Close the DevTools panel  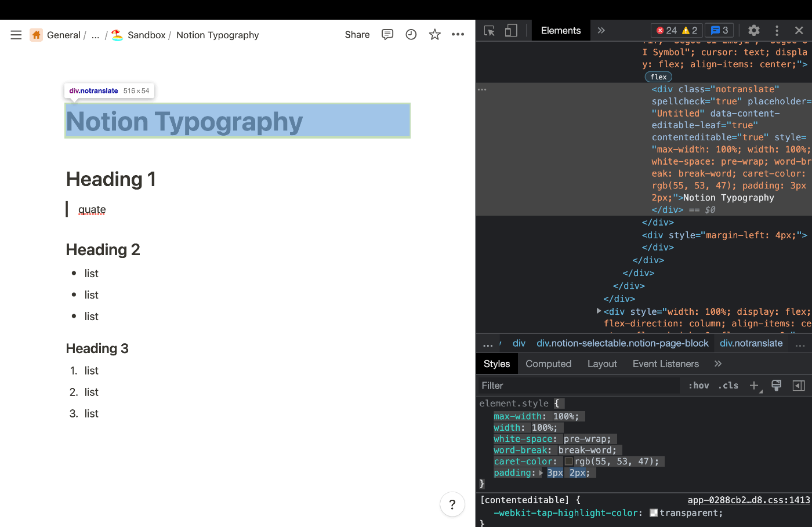799,31
